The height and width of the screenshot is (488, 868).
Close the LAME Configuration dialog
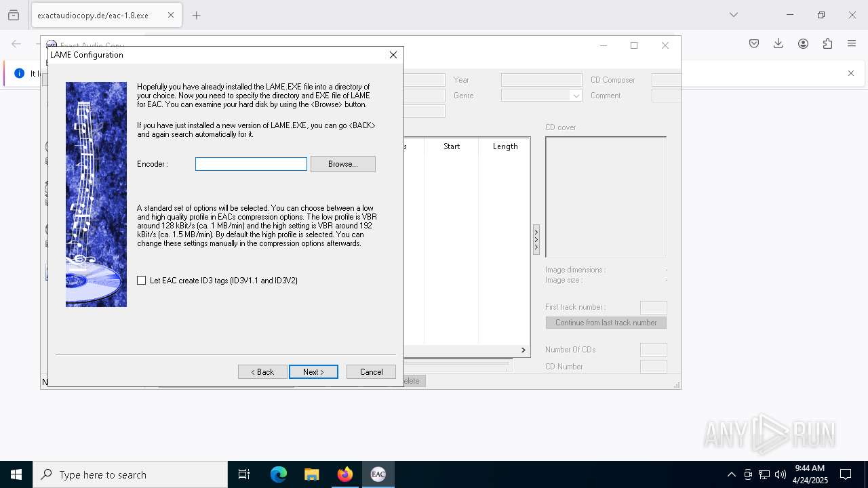(393, 55)
